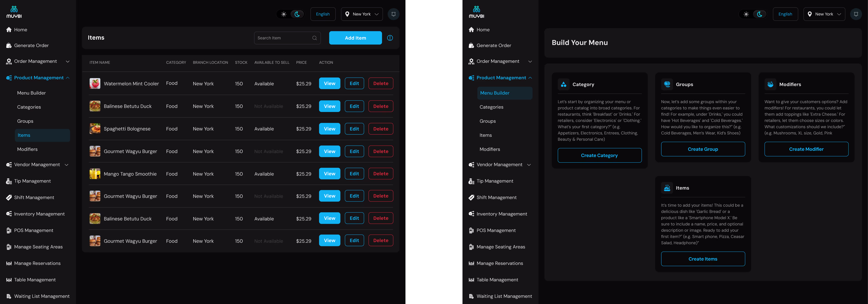Open Modifiers in Menu Builder window sidebar

(490, 149)
